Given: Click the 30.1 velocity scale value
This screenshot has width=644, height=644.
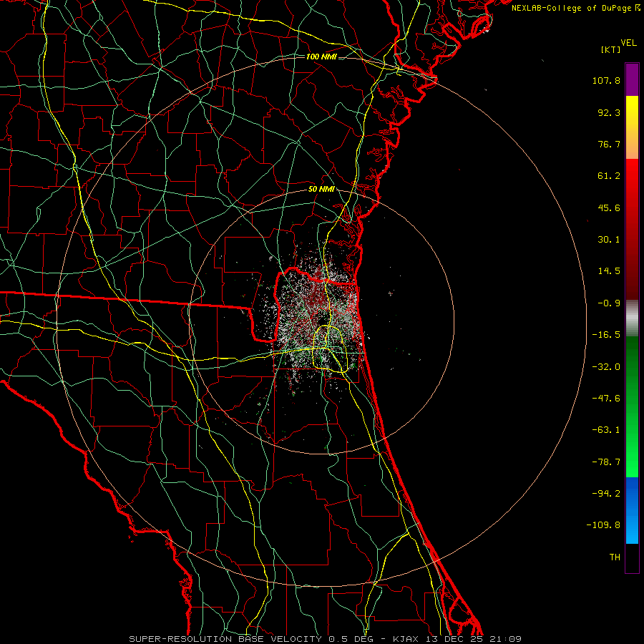Looking at the screenshot, I should tap(609, 240).
